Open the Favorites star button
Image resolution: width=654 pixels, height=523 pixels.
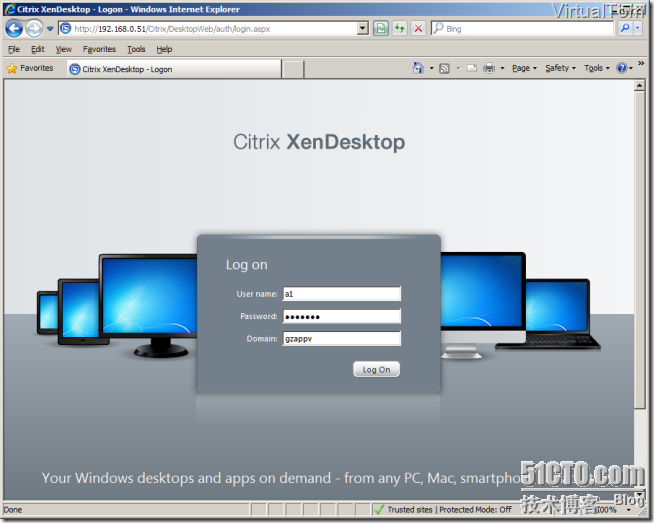pos(30,68)
